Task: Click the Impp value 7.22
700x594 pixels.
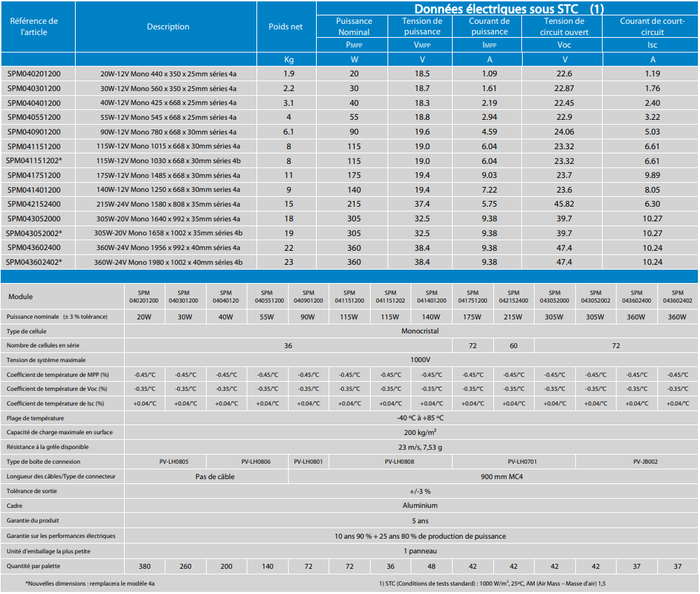Action: pos(489,190)
